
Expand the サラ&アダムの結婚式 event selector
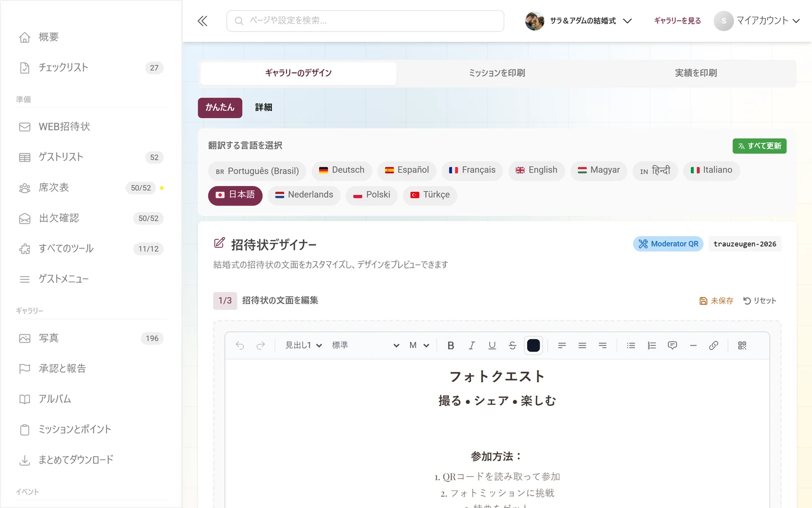[x=579, y=21]
